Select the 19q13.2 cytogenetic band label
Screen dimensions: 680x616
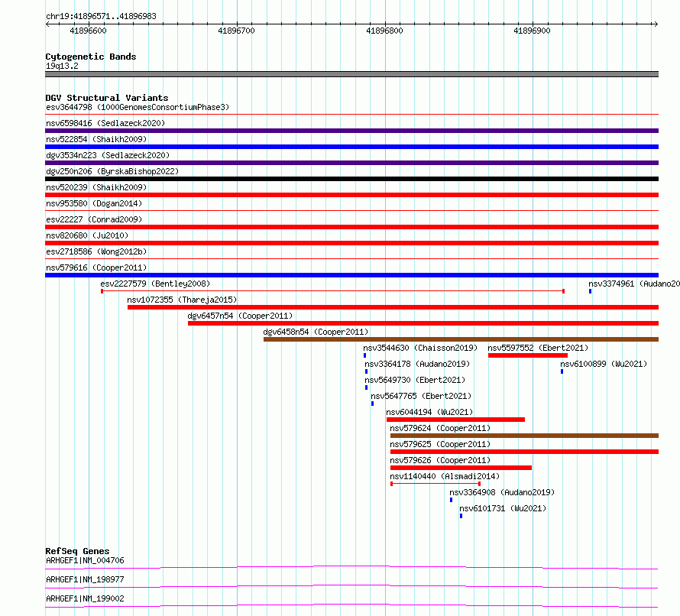point(62,66)
